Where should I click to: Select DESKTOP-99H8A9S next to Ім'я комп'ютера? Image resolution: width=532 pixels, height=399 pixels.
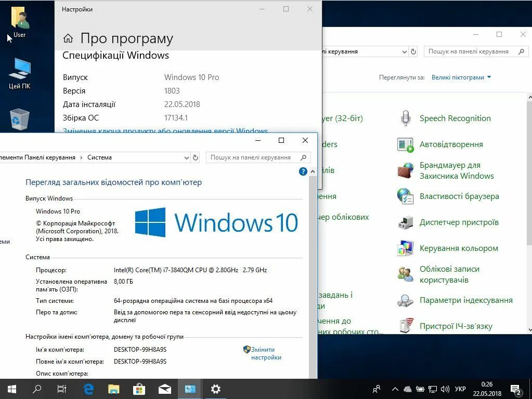[x=140, y=350]
